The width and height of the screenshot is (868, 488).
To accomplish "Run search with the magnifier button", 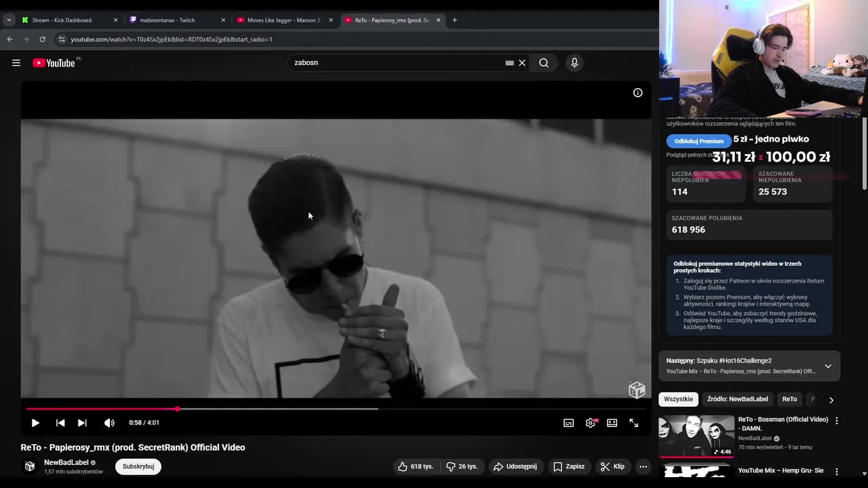I will (544, 63).
